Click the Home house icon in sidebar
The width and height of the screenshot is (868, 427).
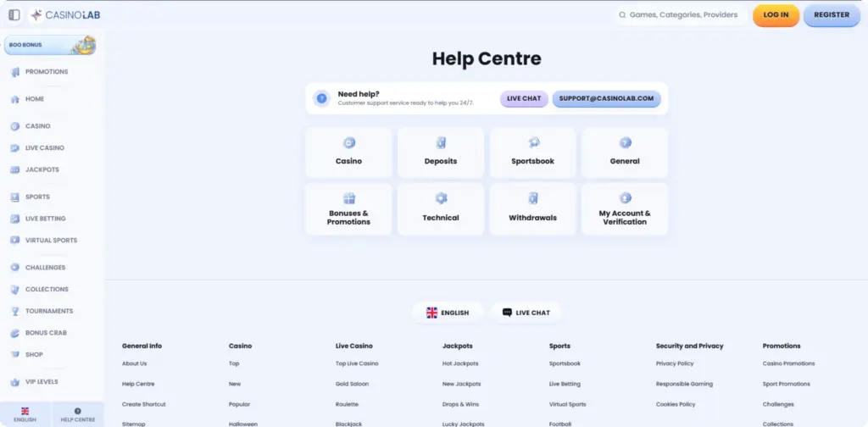coord(15,99)
